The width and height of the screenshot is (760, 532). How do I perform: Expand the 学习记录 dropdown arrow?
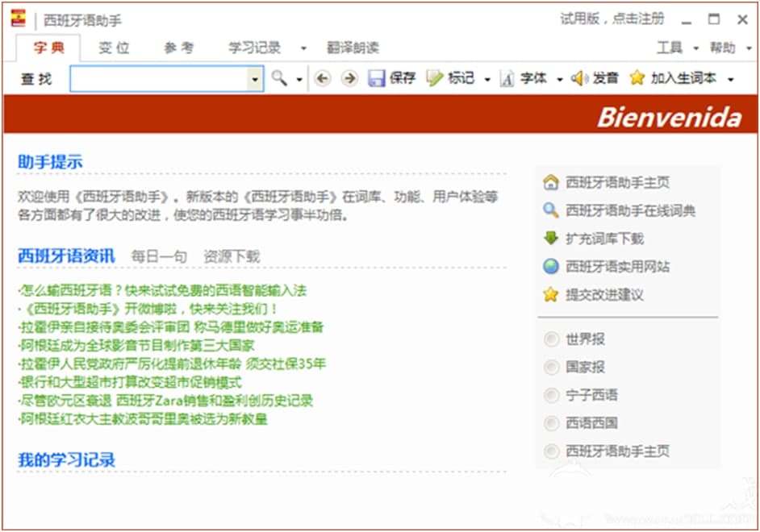(x=303, y=48)
